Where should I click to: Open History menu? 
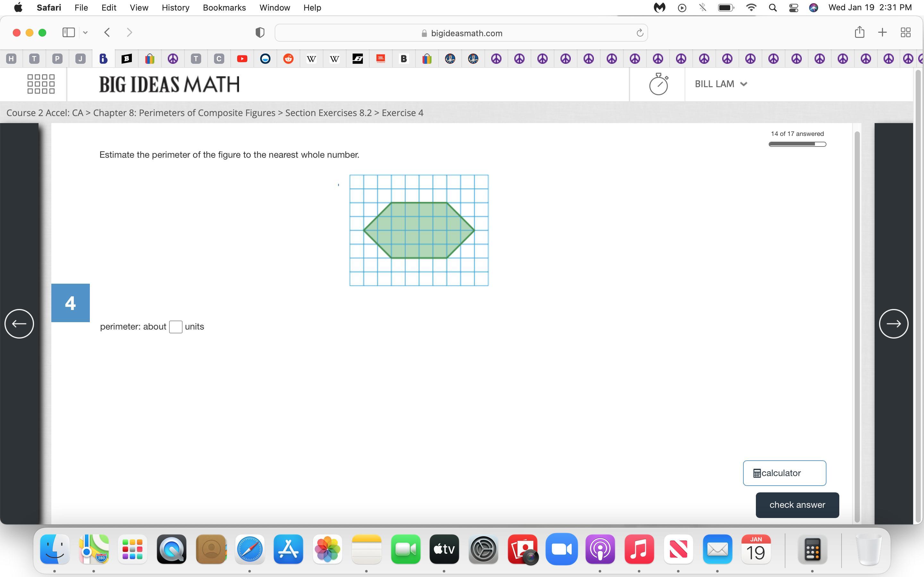point(175,8)
